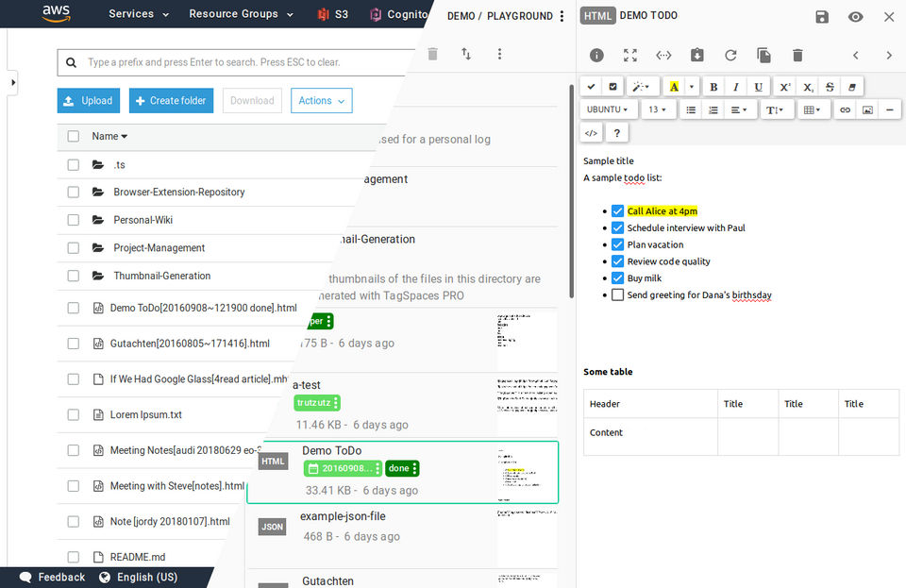Open the Cognito shortcut in AWS bar
This screenshot has width=906, height=588.
[x=399, y=14]
